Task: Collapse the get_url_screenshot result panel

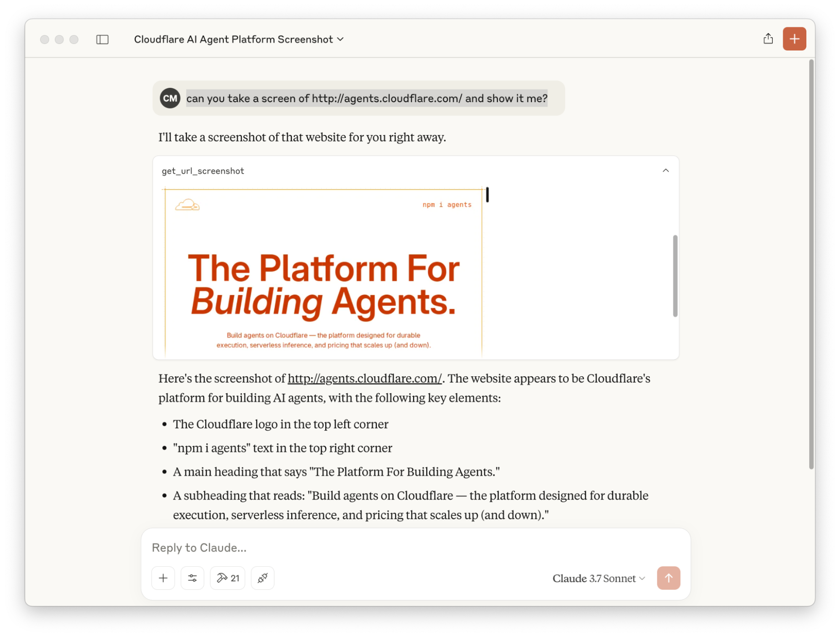Action: click(x=665, y=170)
